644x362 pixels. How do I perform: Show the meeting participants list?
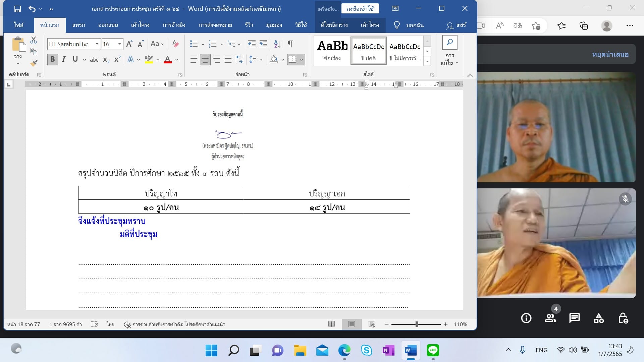(x=550, y=318)
